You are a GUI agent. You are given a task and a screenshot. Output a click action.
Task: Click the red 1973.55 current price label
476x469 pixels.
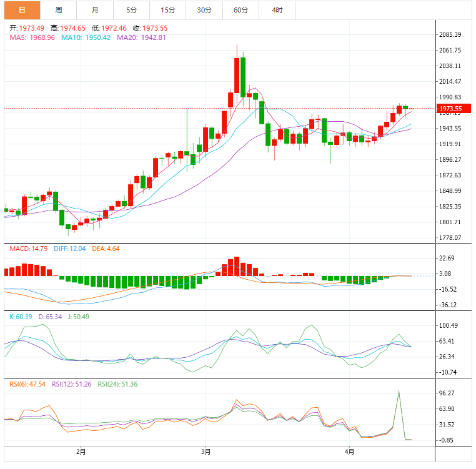click(454, 109)
